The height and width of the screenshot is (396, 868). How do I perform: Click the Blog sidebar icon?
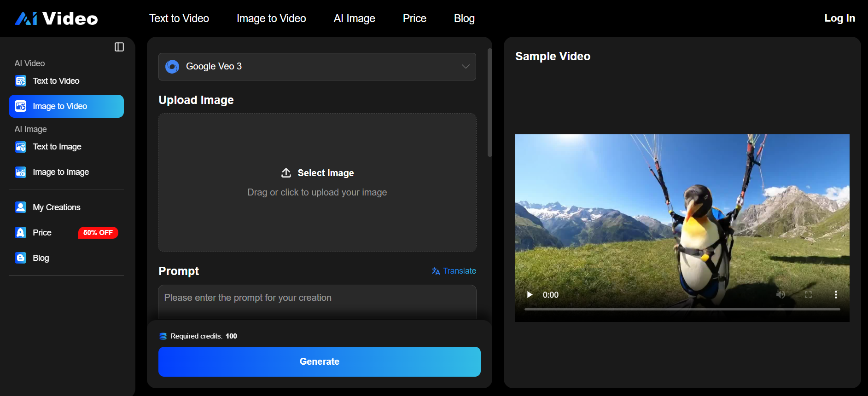(x=21, y=258)
